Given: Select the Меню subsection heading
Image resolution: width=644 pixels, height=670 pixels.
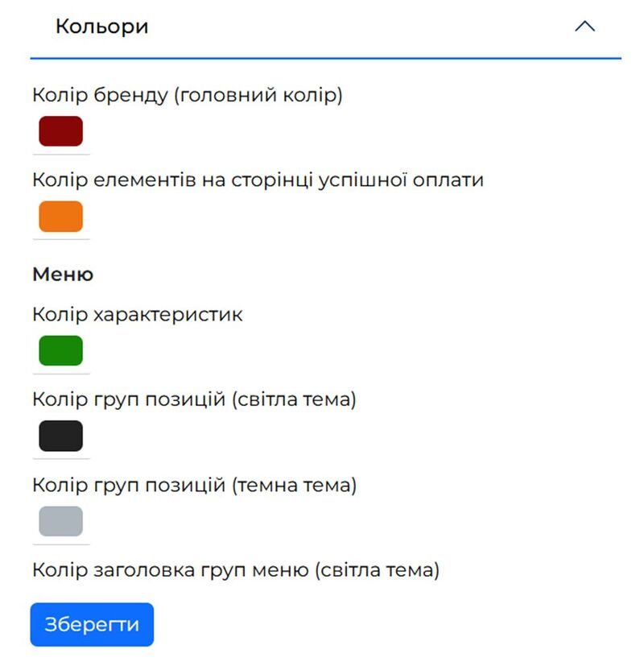Looking at the screenshot, I should [x=62, y=274].
